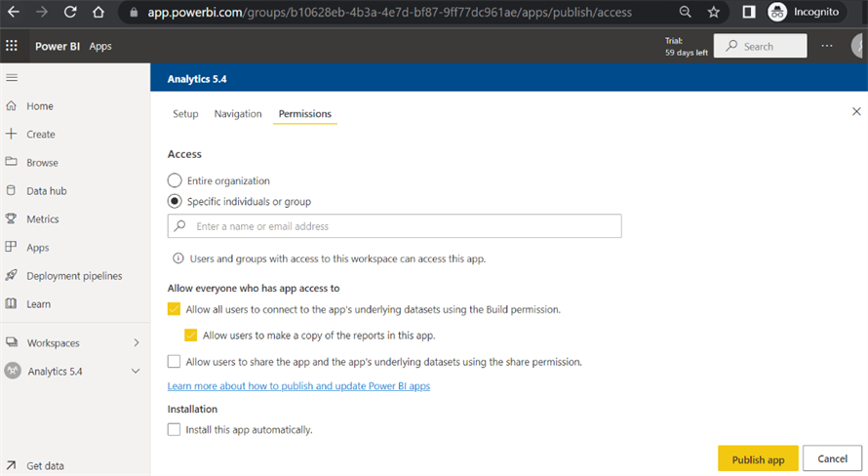This screenshot has height=476, width=868.
Task: Switch to the Navigation tab
Action: [238, 113]
